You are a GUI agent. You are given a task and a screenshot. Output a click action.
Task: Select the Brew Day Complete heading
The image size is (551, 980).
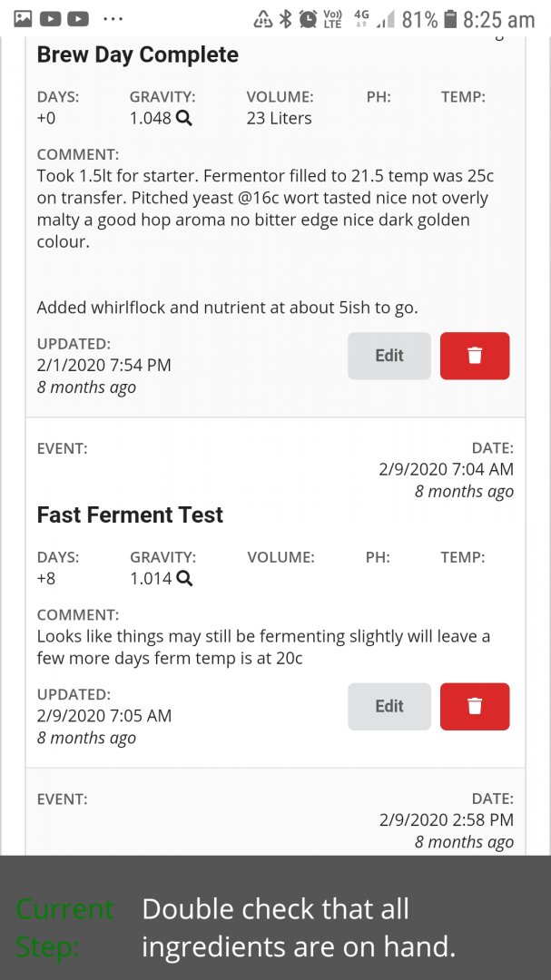click(137, 54)
